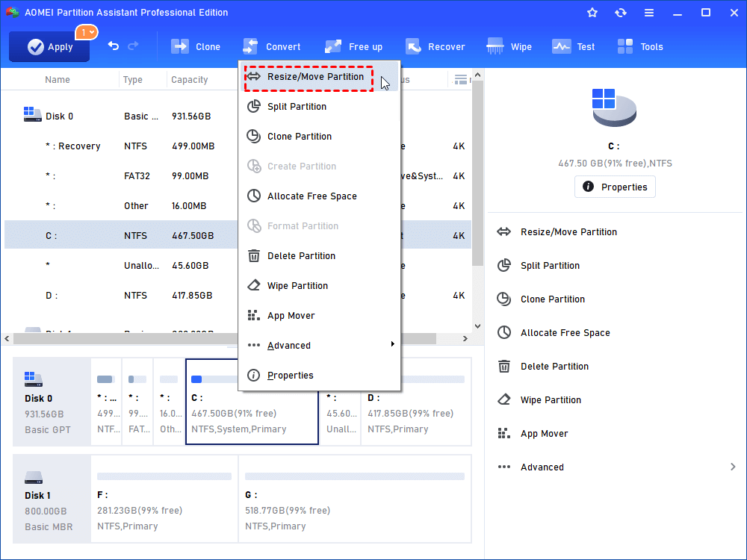Click App Mover icon in right panel
The height and width of the screenshot is (560, 747).
504,433
